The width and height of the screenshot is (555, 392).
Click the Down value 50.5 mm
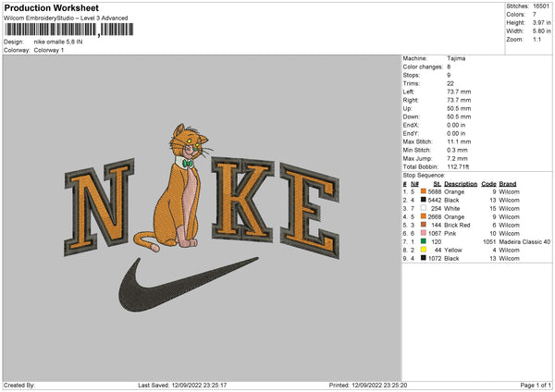pos(459,116)
